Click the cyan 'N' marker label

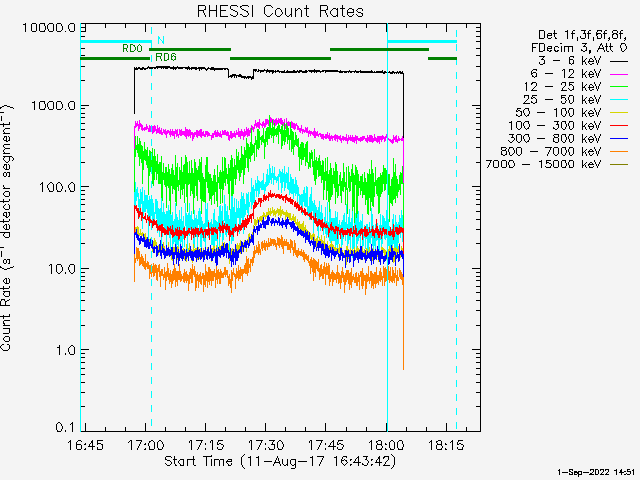pos(161,40)
